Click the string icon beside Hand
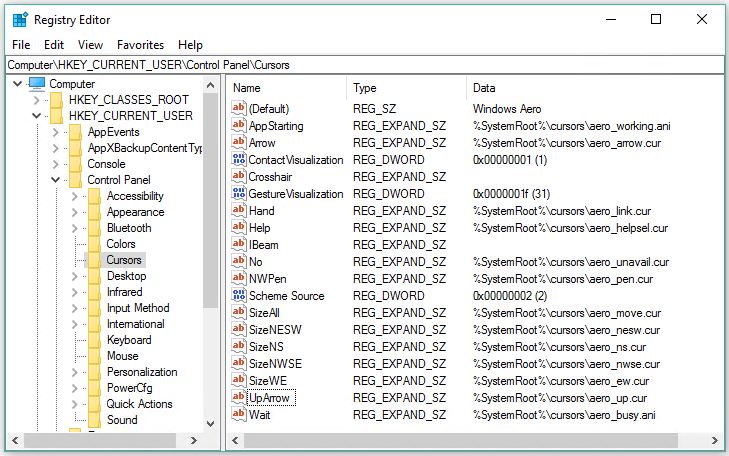Screen dimensions: 729x456 click(239, 210)
